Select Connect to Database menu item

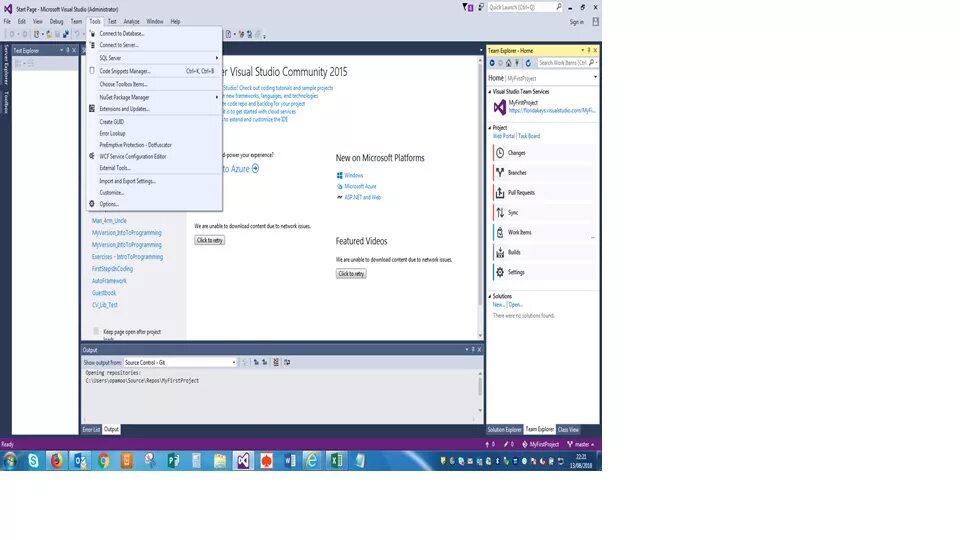(154, 34)
